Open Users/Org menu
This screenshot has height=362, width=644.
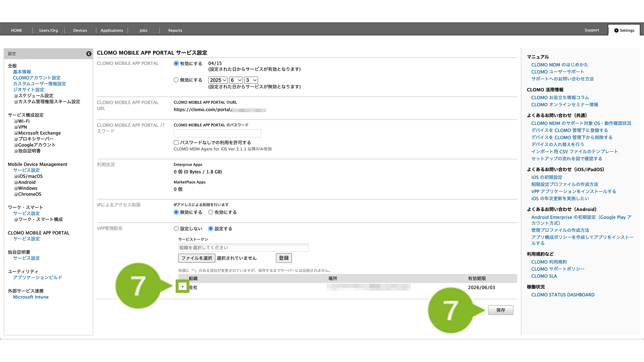point(49,30)
